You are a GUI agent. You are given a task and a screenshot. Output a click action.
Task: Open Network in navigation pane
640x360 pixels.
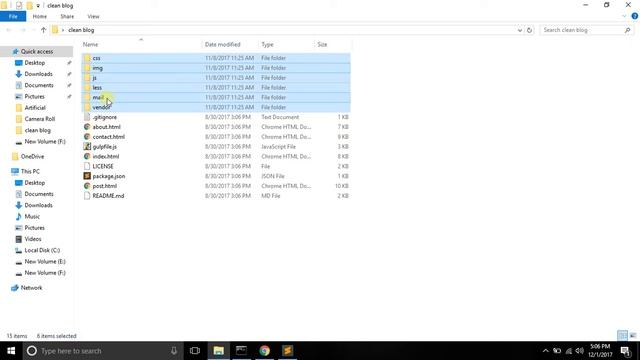click(31, 288)
